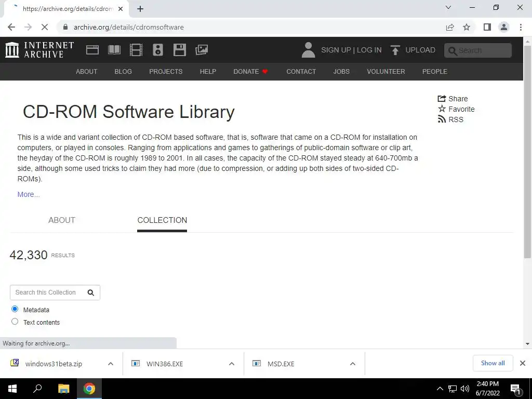View site information via lock icon
The image size is (532, 399).
click(65, 27)
